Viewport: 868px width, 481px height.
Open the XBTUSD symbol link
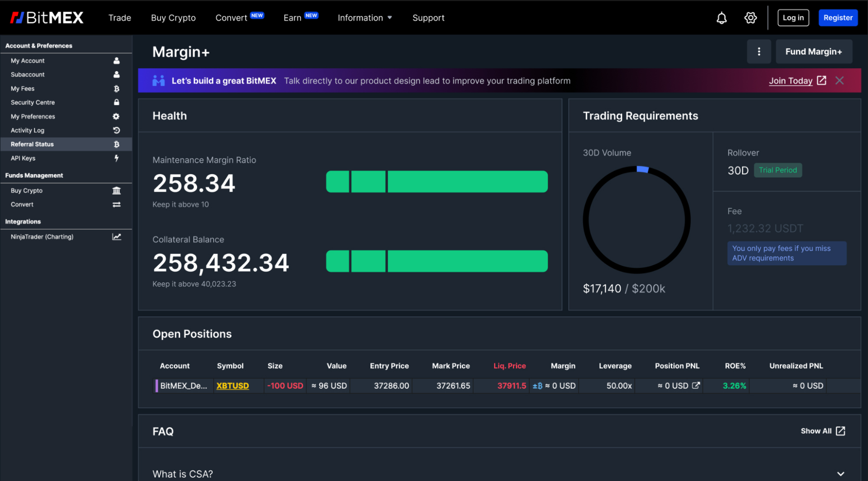click(232, 385)
